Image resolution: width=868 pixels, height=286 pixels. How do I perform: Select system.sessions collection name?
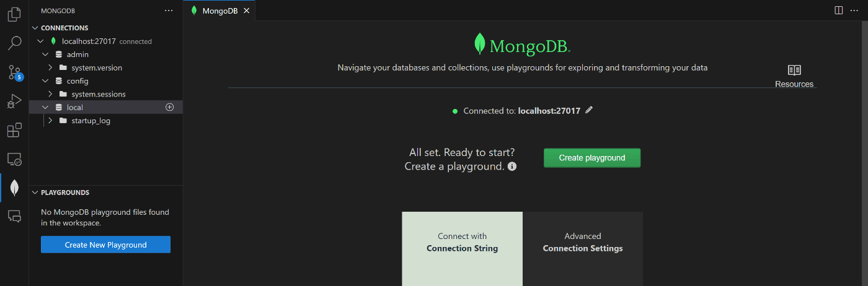[x=99, y=94]
